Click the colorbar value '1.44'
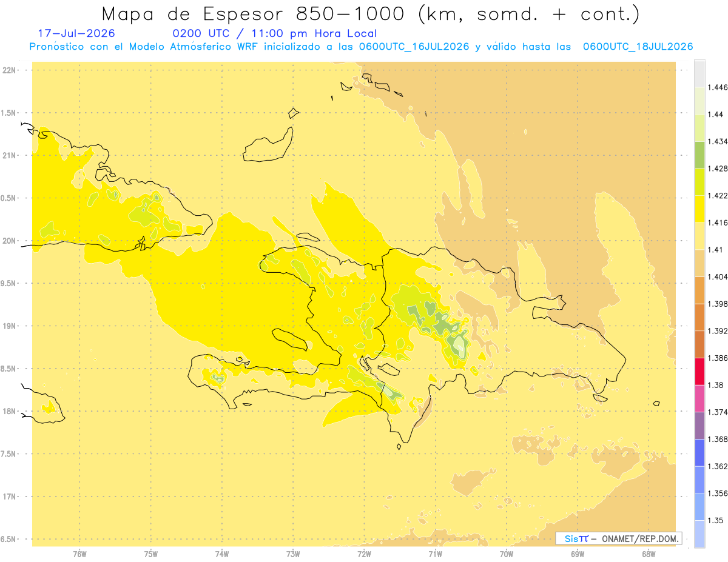 715,115
